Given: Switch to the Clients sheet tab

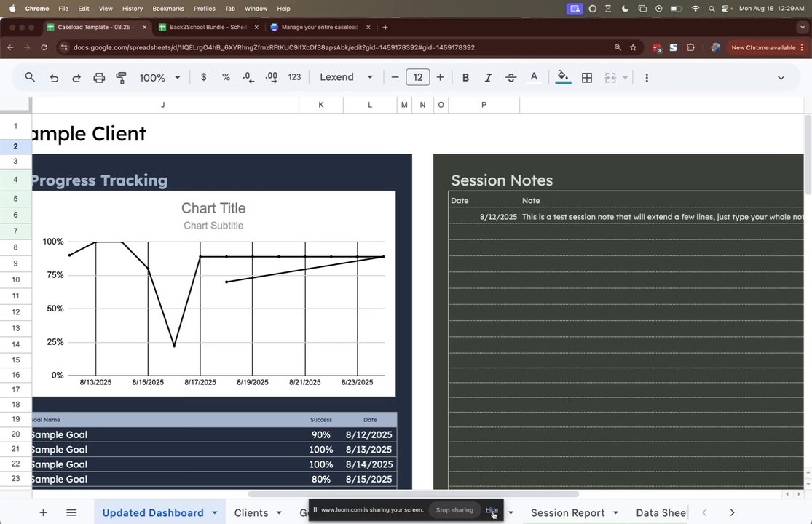Looking at the screenshot, I should click(x=251, y=512).
